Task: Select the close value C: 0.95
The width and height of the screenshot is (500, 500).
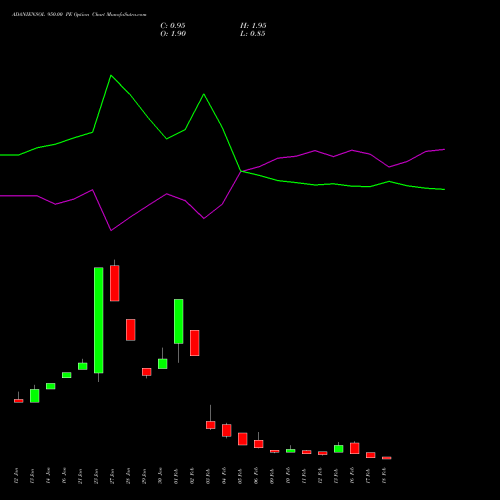Action: 173,26
